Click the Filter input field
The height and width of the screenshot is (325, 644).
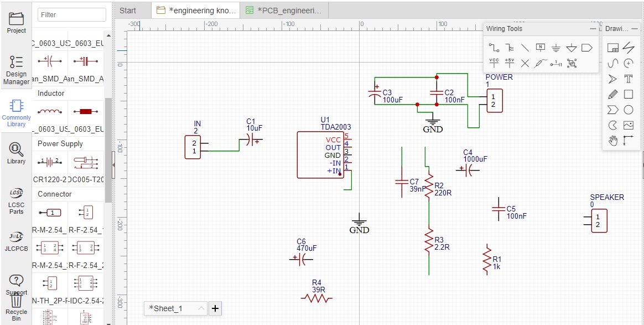tap(71, 14)
